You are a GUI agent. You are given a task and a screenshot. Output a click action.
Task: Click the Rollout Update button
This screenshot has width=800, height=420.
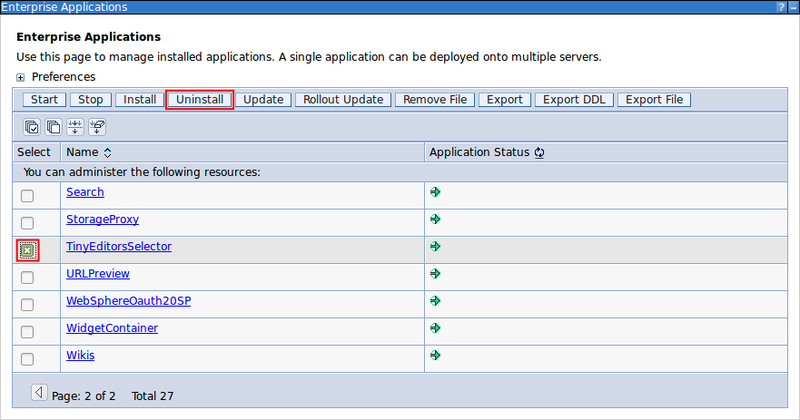pyautogui.click(x=343, y=100)
